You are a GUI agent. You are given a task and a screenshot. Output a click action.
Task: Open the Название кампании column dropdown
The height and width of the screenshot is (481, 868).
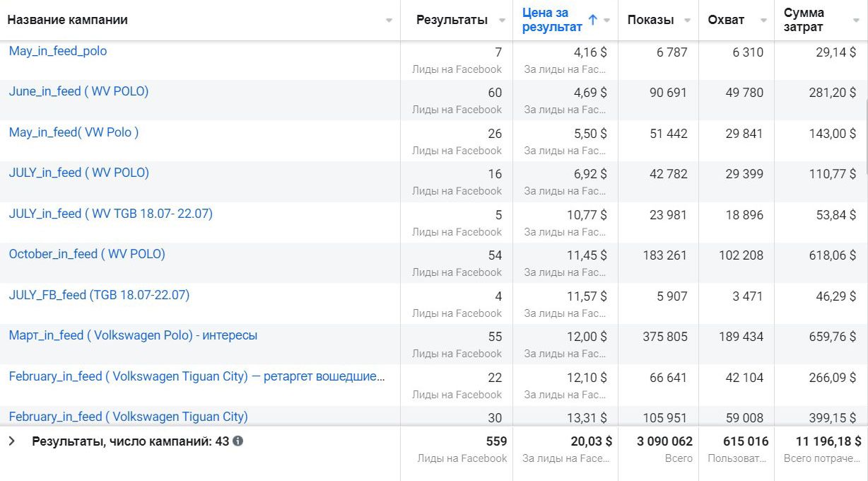(x=389, y=21)
